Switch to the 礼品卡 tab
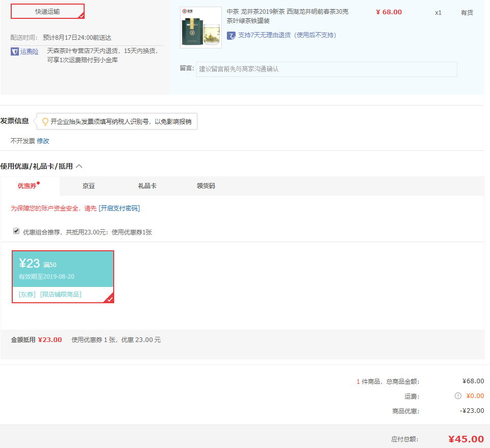The width and height of the screenshot is (490, 448). 147,186
